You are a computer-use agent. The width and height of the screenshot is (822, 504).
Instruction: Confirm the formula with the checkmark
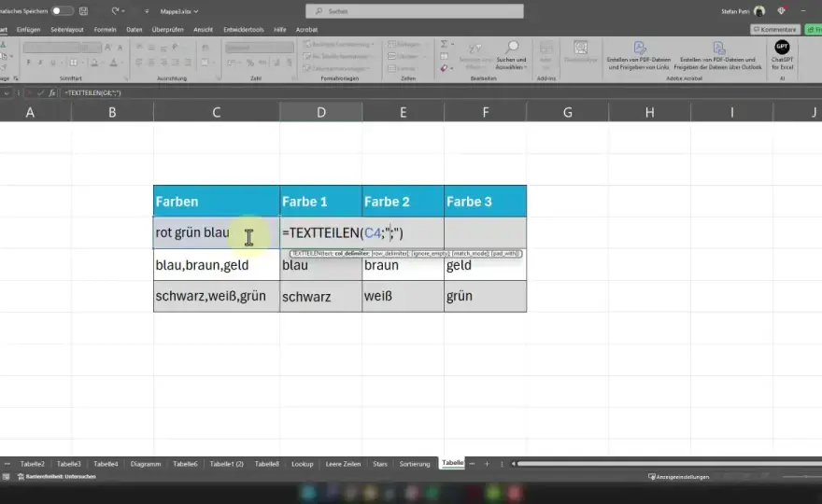40,92
